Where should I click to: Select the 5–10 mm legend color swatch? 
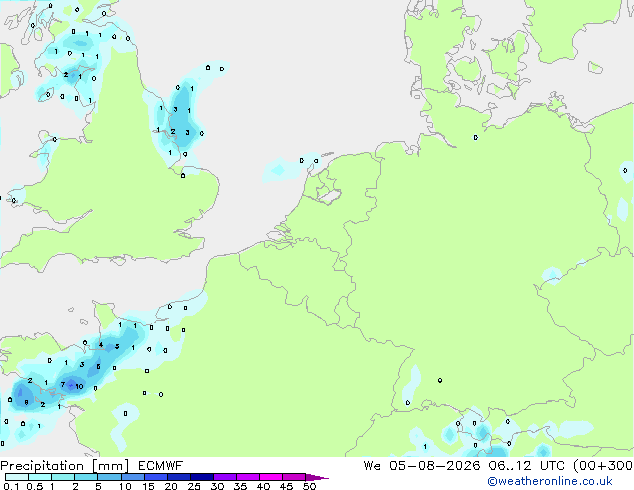[x=109, y=477]
